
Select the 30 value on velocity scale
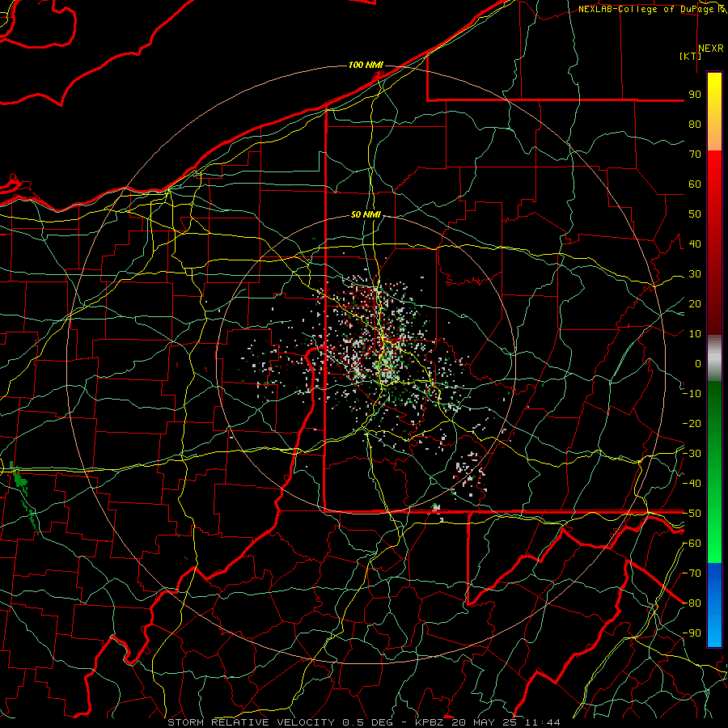[695, 274]
